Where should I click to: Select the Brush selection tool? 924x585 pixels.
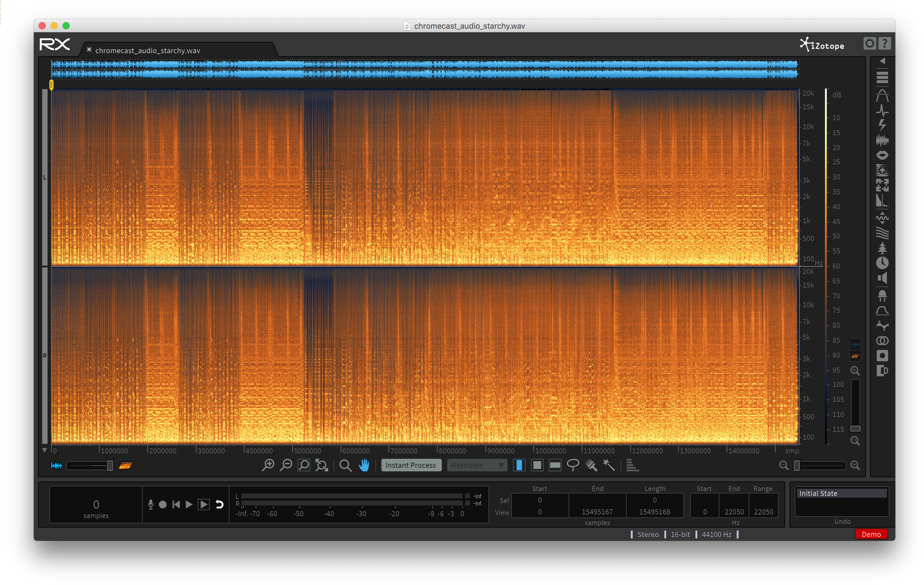[x=591, y=465]
